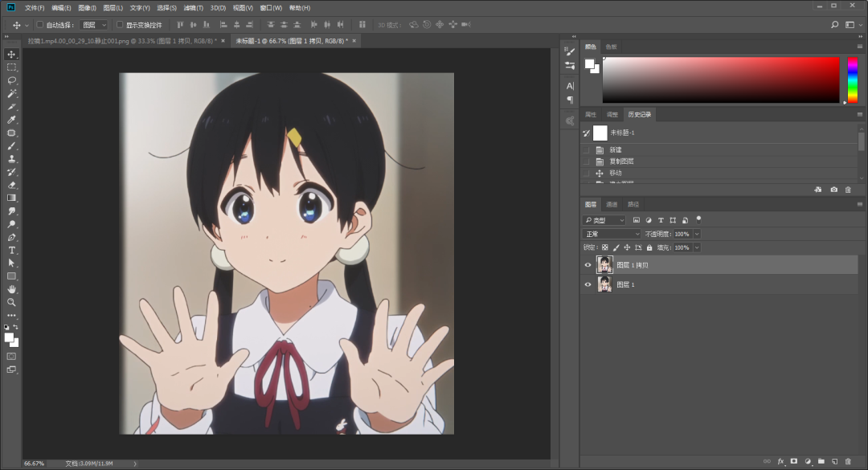Select the Path Selection arrow tool
The width and height of the screenshot is (868, 470).
click(11, 264)
